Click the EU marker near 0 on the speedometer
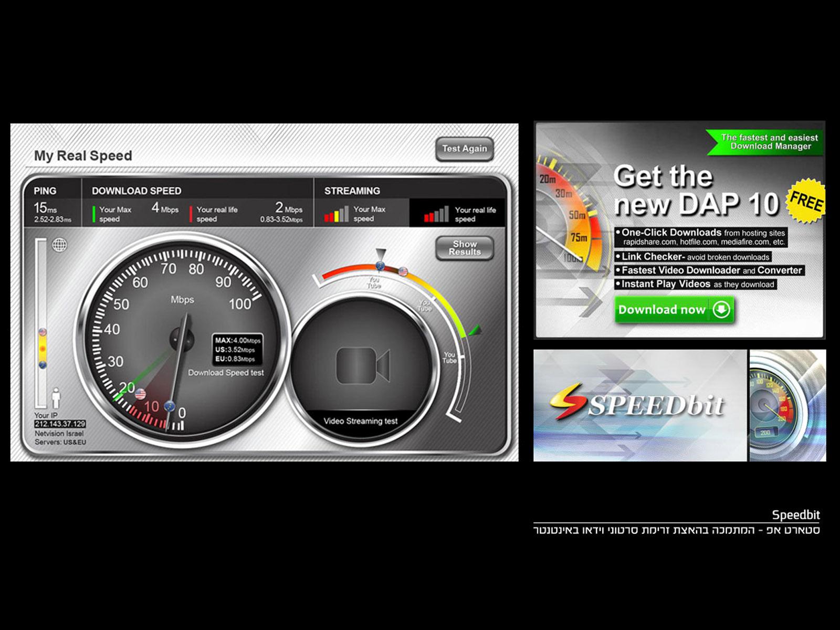Image resolution: width=840 pixels, height=630 pixels. point(169,406)
